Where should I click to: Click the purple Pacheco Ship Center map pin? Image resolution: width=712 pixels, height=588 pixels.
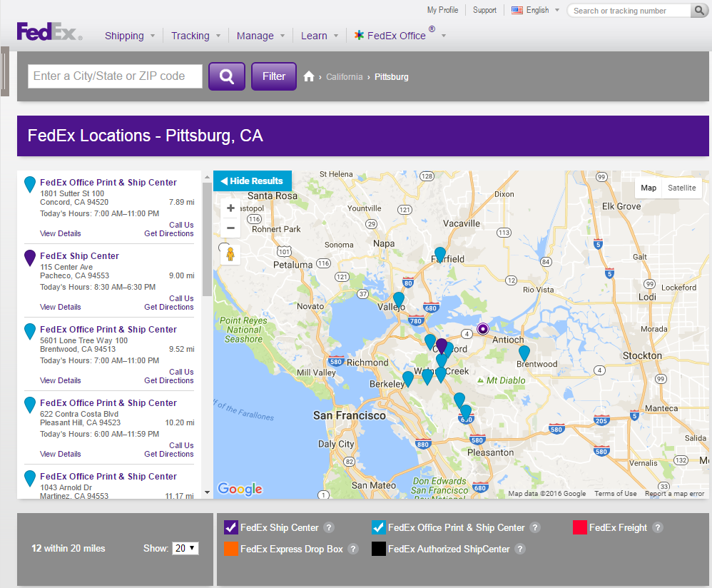(x=442, y=346)
